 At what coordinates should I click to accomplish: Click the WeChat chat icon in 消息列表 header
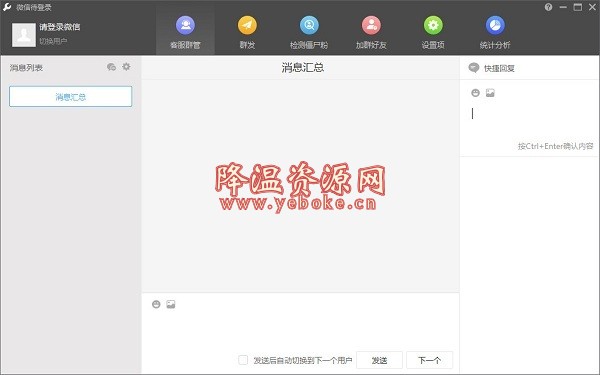111,67
